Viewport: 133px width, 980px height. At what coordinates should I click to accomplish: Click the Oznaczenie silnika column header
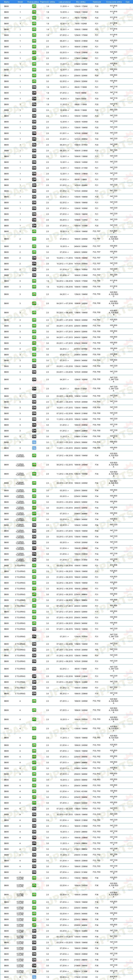pos(114,2)
